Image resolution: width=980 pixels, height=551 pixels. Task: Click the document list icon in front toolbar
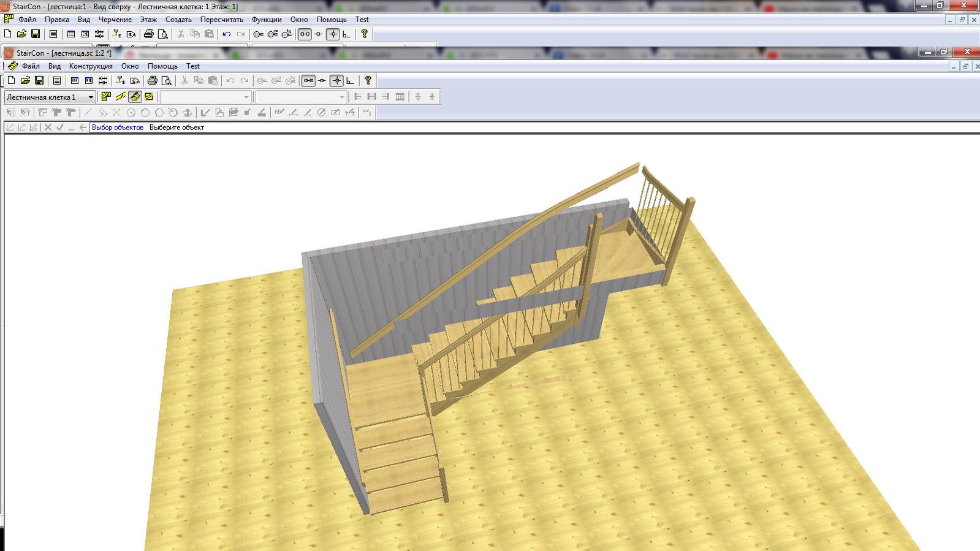pyautogui.click(x=57, y=80)
